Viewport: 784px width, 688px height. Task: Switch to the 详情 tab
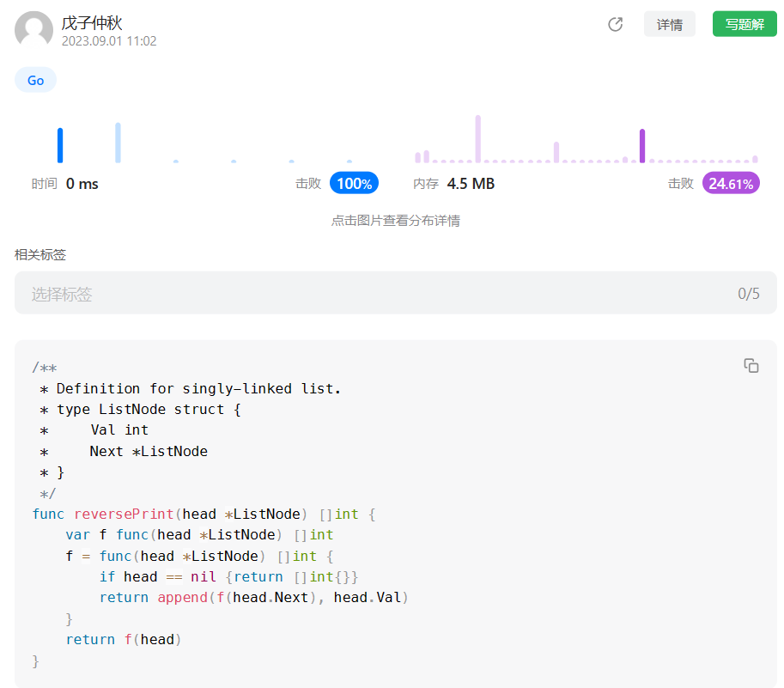point(669,24)
